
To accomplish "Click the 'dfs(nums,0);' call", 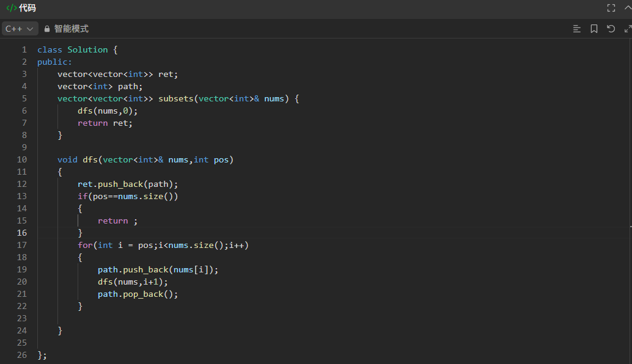I will (x=108, y=111).
